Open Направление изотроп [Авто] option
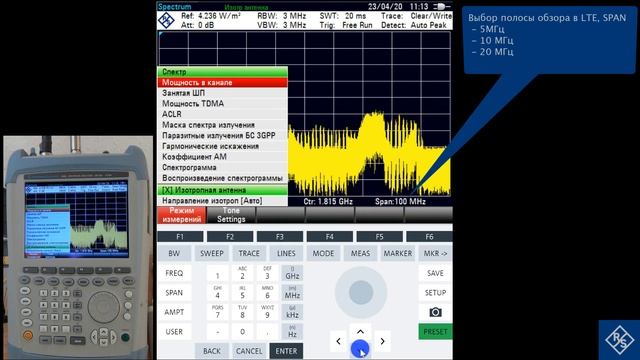This screenshot has width=640, height=360. [x=222, y=201]
